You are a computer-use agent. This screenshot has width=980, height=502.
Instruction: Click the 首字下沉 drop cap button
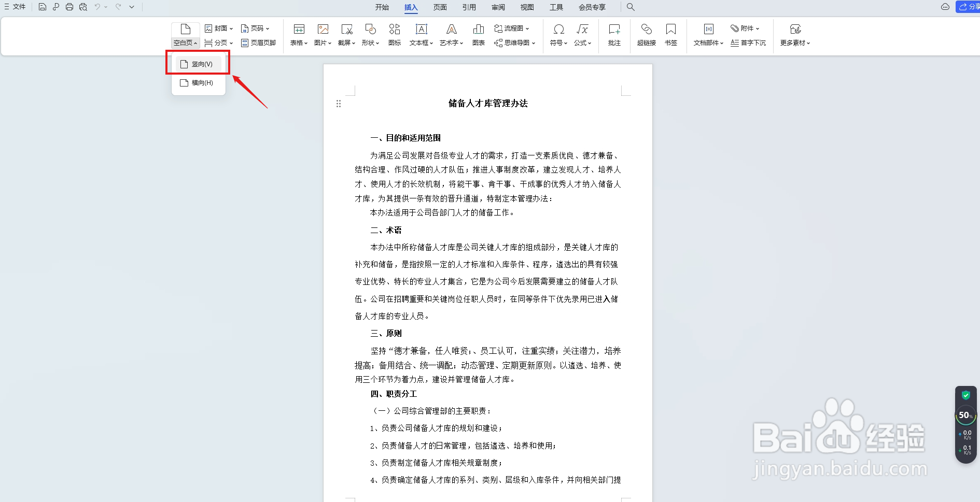tap(748, 42)
